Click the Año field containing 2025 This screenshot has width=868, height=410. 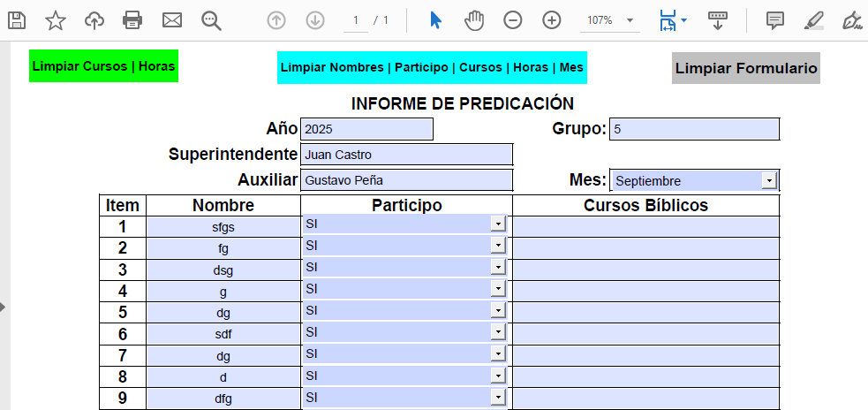(366, 129)
